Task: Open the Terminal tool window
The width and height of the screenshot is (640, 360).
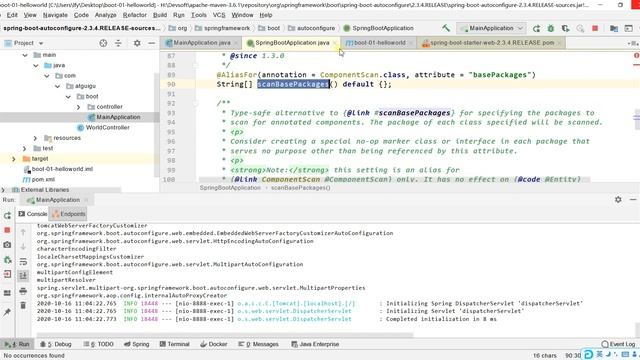Action: pos(175,344)
